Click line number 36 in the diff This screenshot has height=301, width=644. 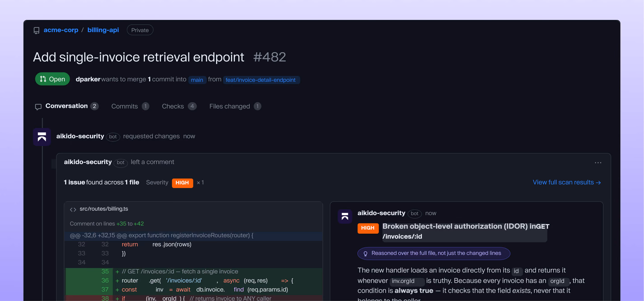point(105,280)
